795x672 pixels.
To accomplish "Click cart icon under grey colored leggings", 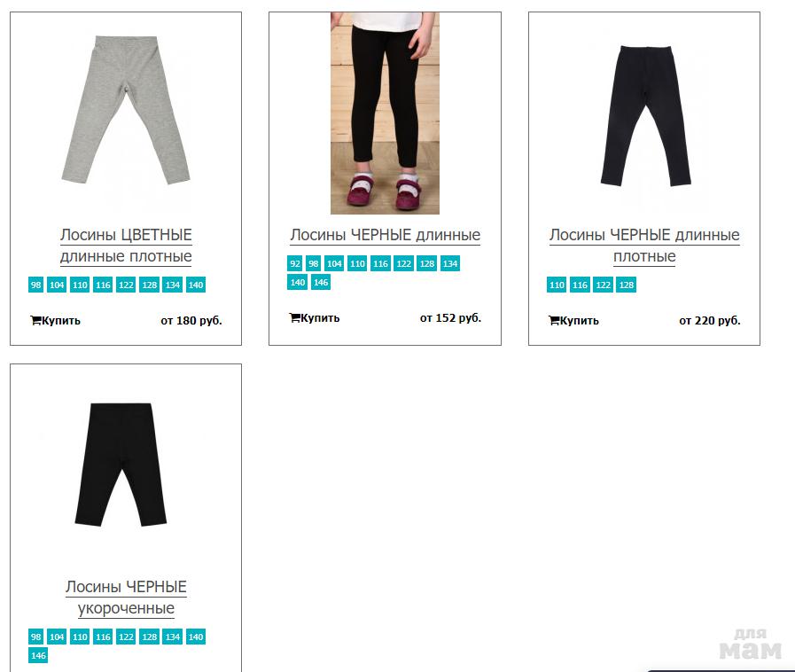I will (35, 321).
